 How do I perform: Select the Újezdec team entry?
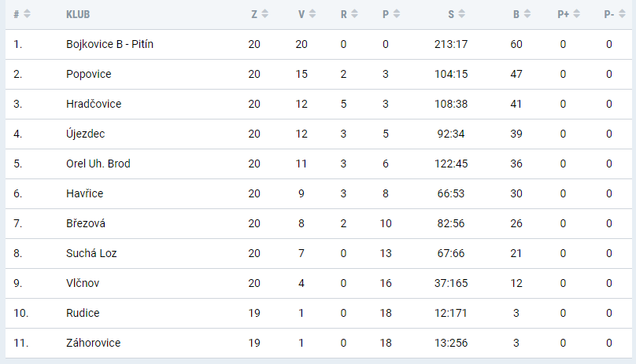coord(86,134)
